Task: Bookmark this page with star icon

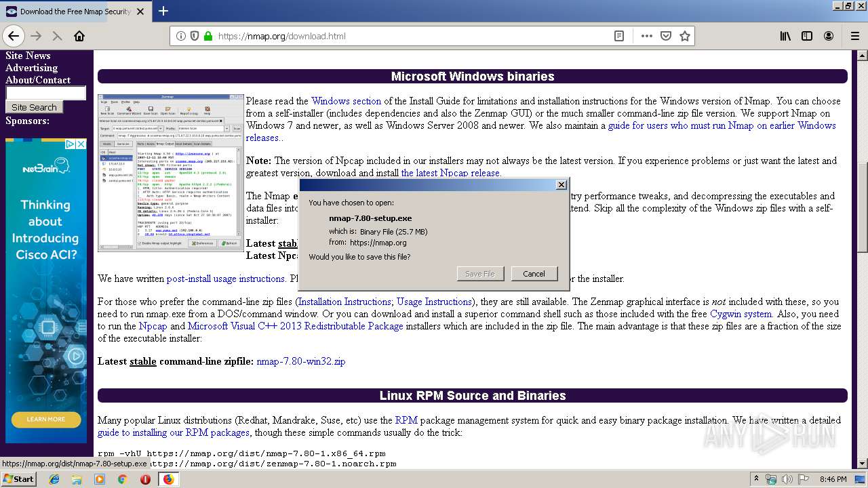Action: pos(685,36)
